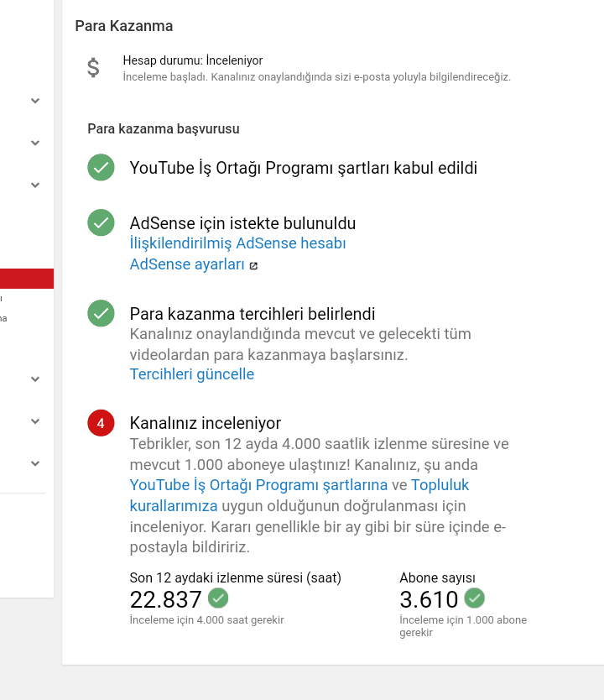Open the İlişkilendirilmiş AdSense hesabı link
This screenshot has width=604, height=700.
[x=237, y=243]
